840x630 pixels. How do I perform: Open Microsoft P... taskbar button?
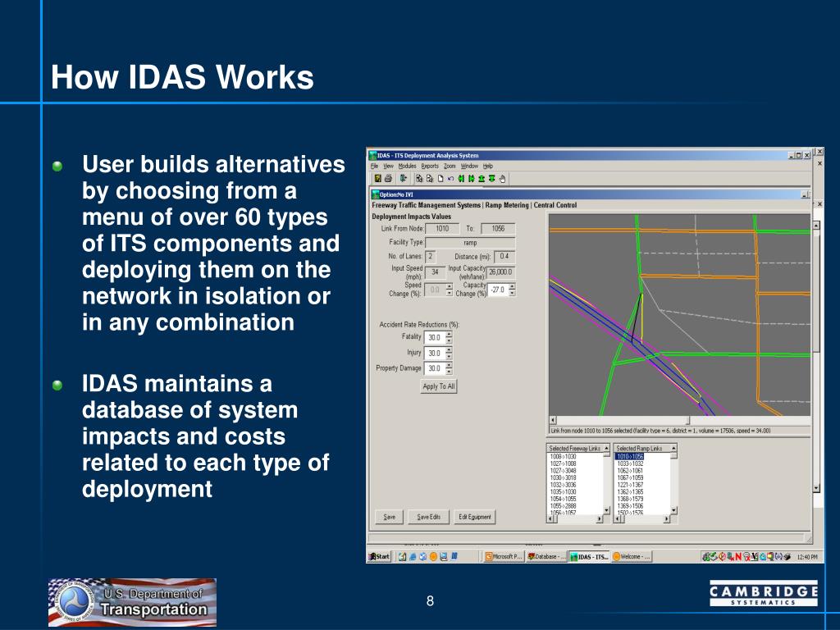point(504,557)
